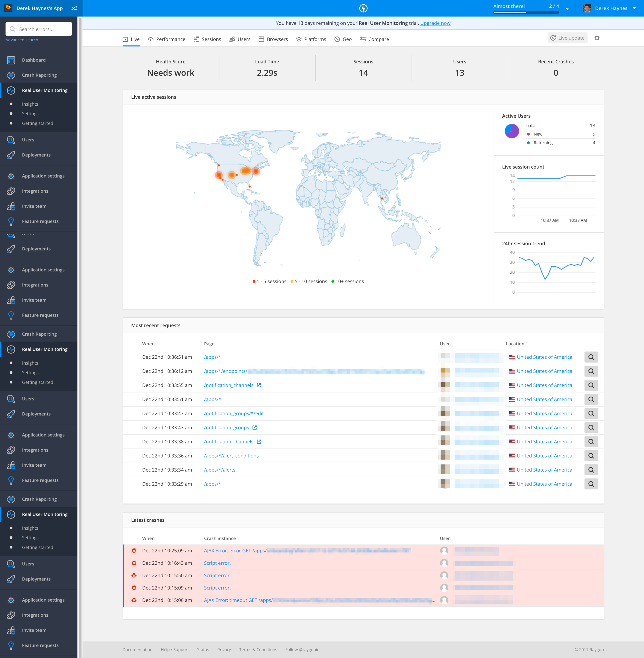Open the Derek Haynes user menu arrow

click(x=634, y=8)
